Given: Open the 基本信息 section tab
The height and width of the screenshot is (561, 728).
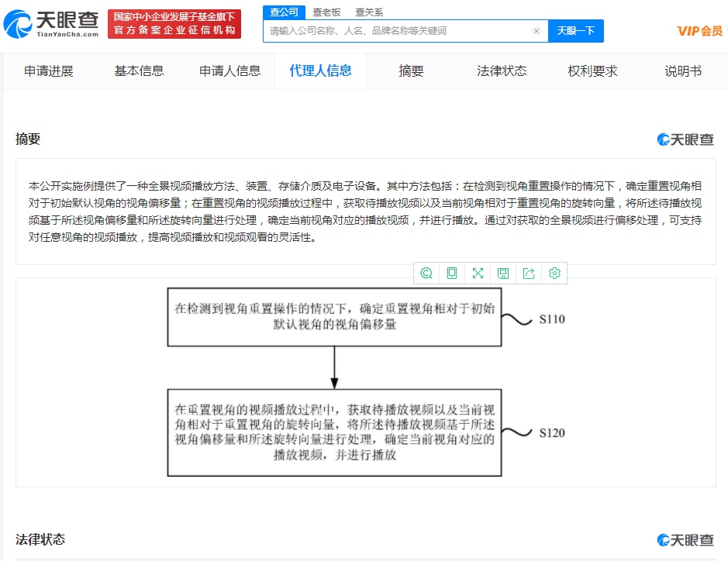Looking at the screenshot, I should tap(140, 71).
